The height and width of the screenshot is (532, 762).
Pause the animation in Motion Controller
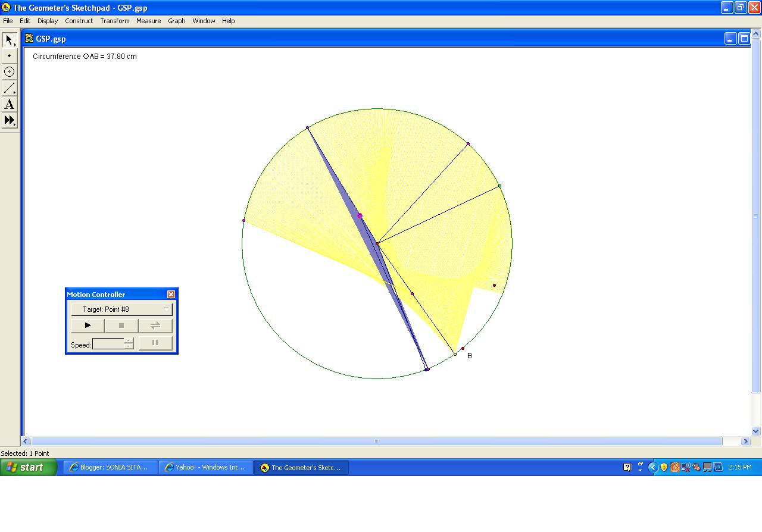pyautogui.click(x=155, y=343)
